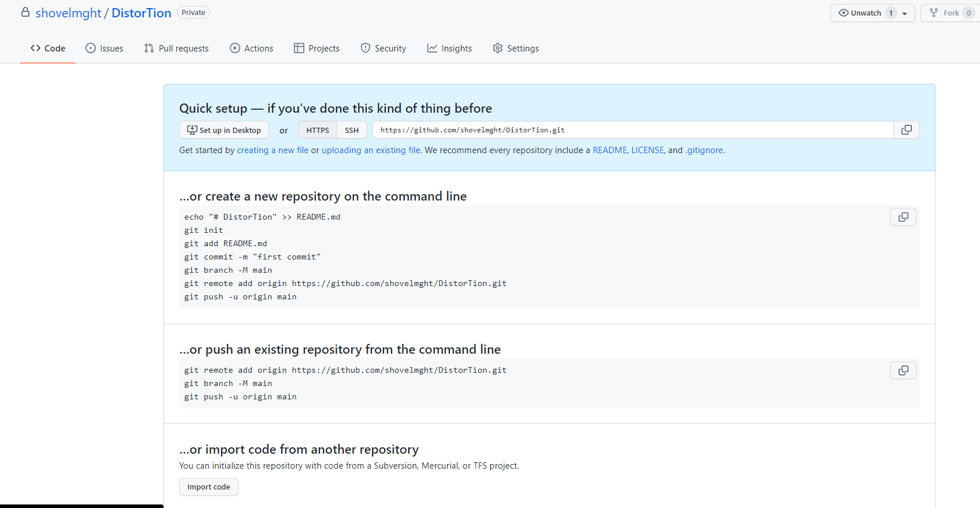Click the 'git init' command line
The image size is (980, 508).
point(204,230)
